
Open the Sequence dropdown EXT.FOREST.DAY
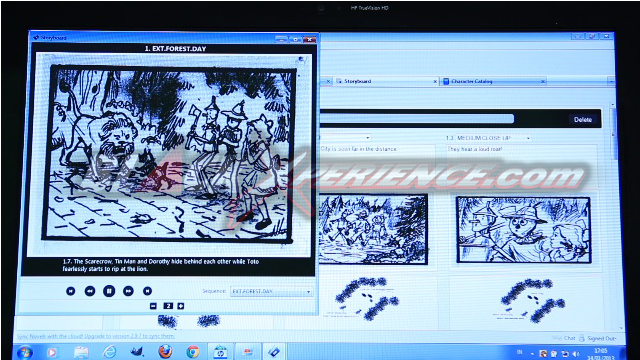271,291
